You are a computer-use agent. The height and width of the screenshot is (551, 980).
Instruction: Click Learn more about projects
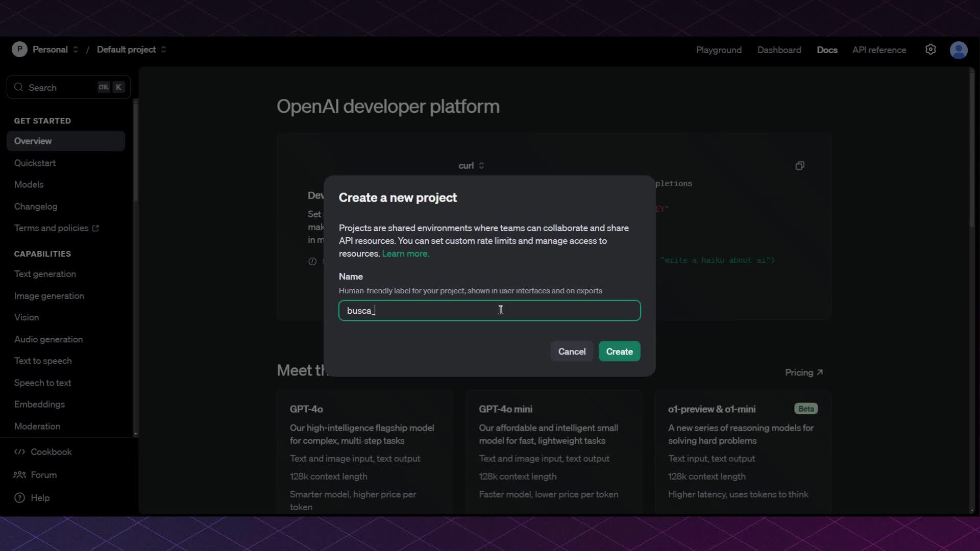point(405,254)
